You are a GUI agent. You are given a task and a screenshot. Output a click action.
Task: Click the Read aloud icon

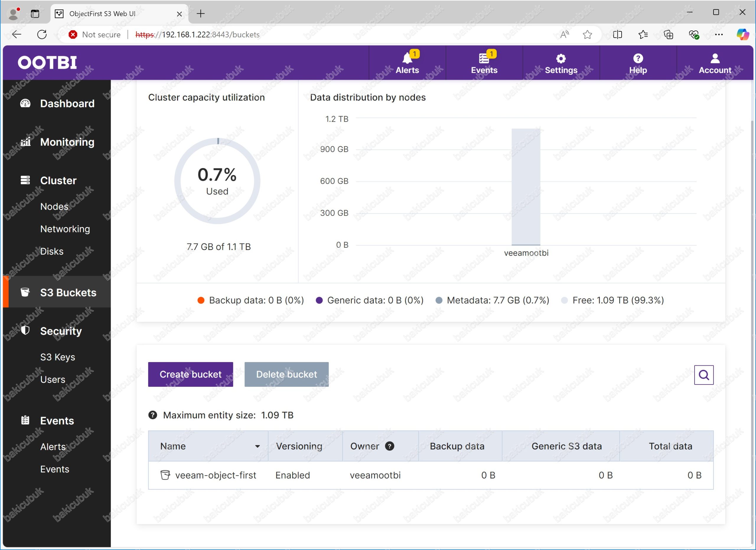pos(564,34)
